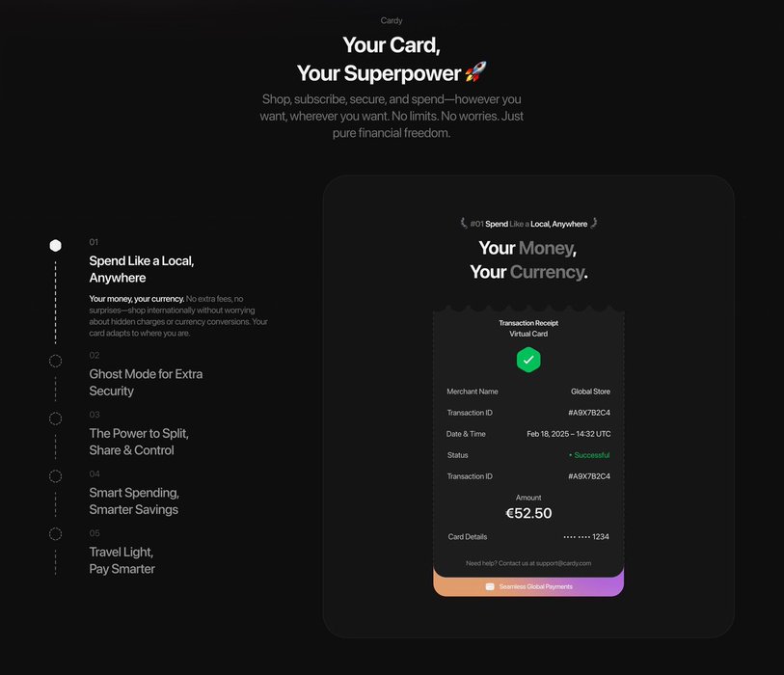
Task: Click the rocket emoji in the headline
Action: pos(475,71)
